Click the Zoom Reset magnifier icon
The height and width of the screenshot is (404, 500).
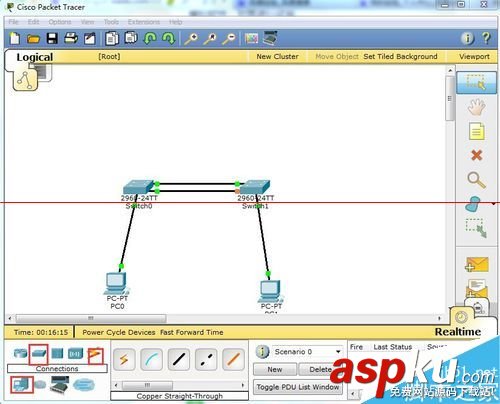click(x=210, y=39)
